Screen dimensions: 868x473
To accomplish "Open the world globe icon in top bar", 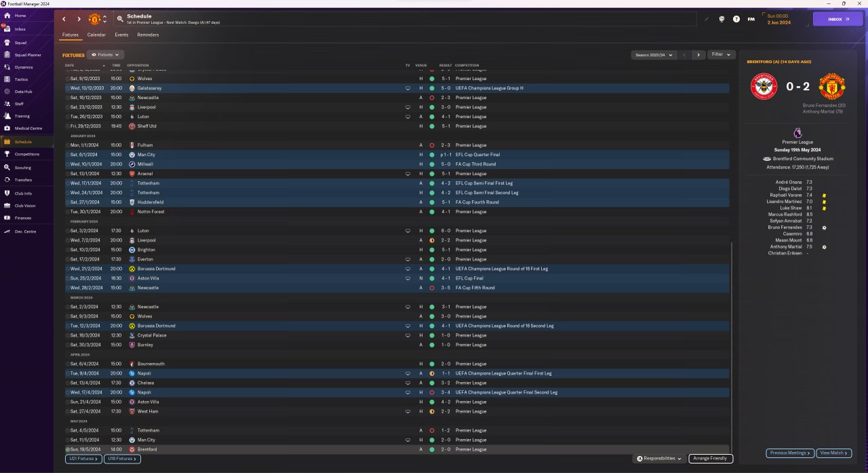I will tap(722, 19).
